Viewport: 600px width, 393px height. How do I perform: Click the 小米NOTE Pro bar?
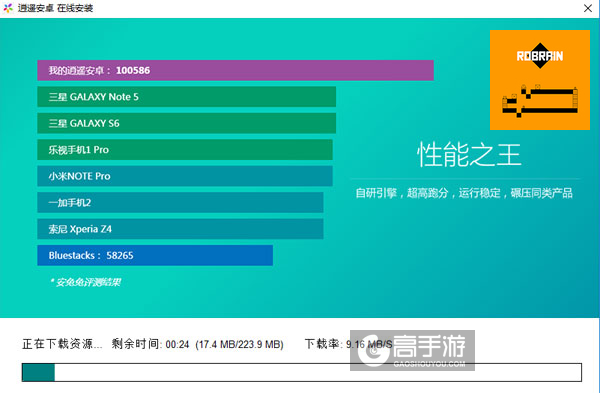(185, 176)
